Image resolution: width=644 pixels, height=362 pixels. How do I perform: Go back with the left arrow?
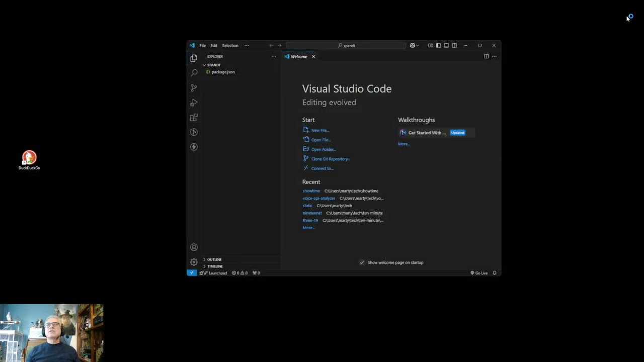point(271,46)
